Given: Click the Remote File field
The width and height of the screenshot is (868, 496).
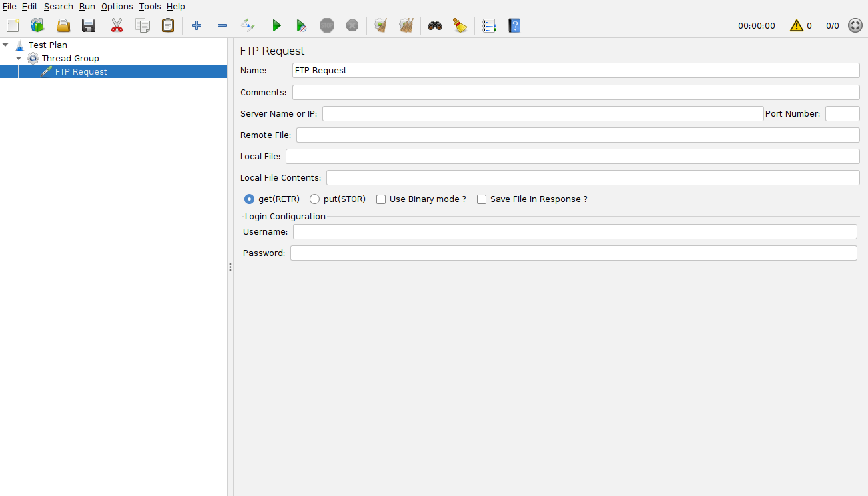Looking at the screenshot, I should click(578, 135).
